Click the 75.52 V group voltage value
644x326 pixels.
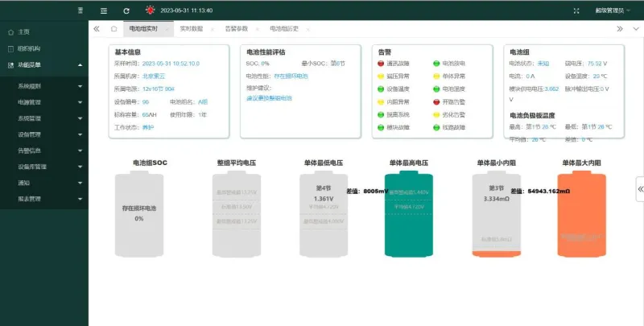pyautogui.click(x=597, y=64)
